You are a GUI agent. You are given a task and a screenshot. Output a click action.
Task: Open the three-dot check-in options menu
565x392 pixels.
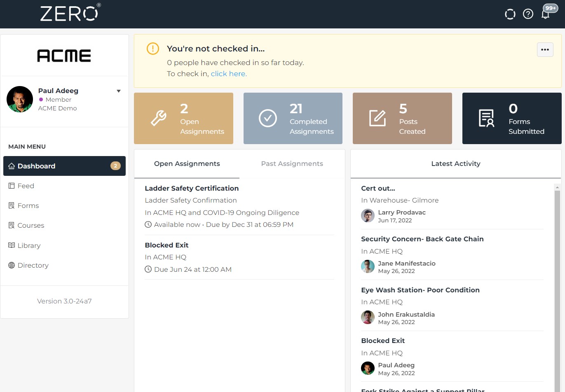545,50
